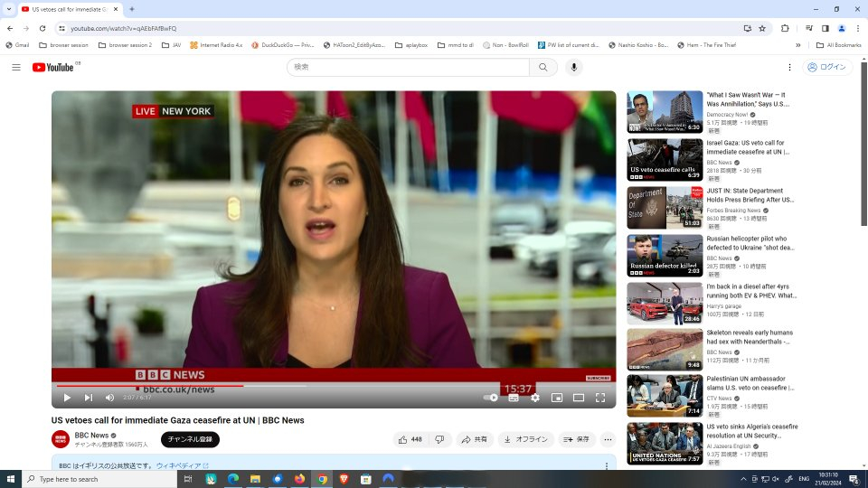
Task: Toggle the autoplay switch in player
Action: coord(490,398)
